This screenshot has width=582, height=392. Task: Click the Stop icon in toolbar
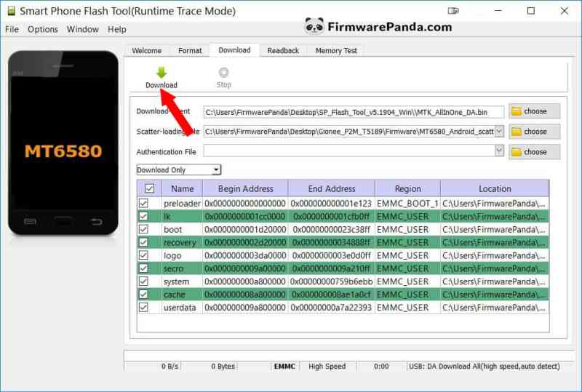(223, 73)
